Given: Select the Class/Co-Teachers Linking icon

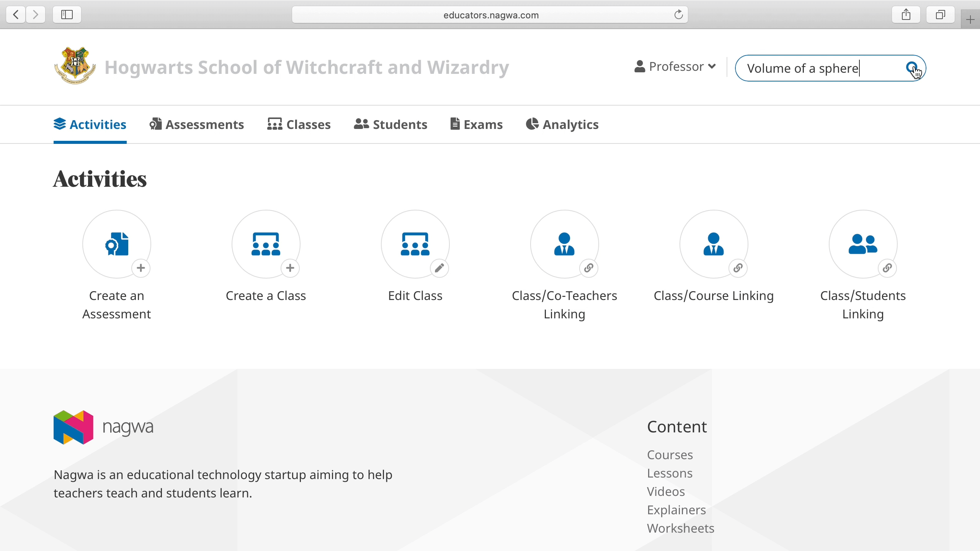Looking at the screenshot, I should coord(564,244).
